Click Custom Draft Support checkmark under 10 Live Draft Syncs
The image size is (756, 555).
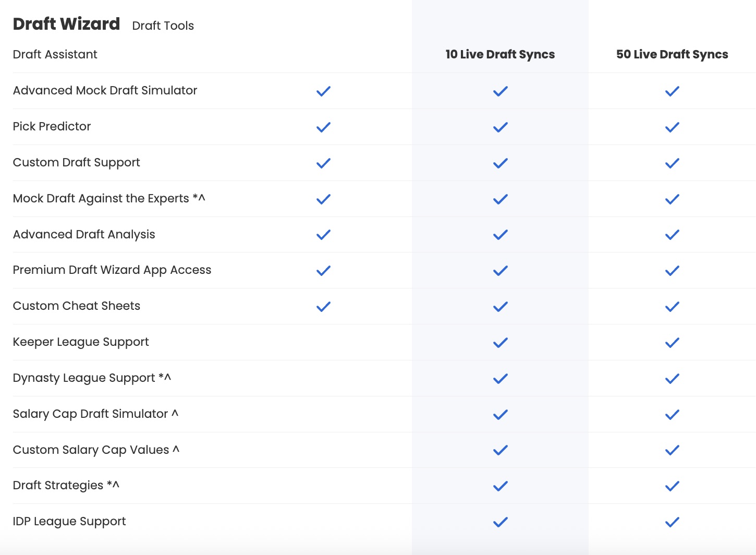tap(501, 163)
